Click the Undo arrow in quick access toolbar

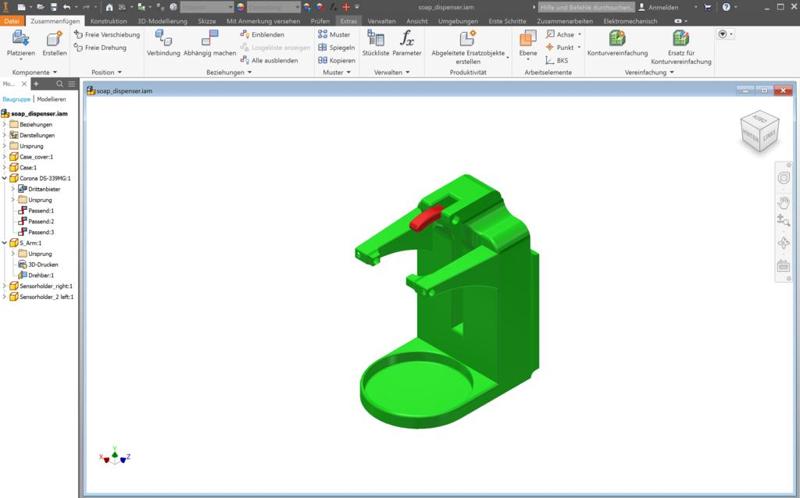point(67,7)
